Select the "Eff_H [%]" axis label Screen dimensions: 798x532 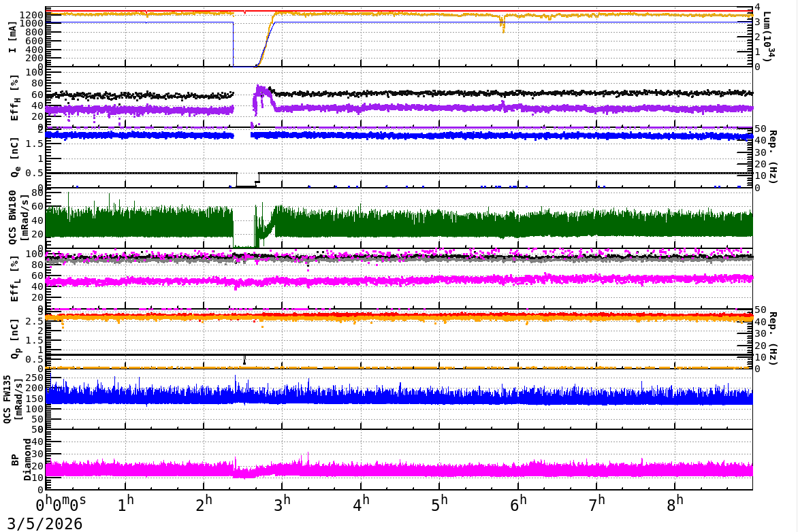tap(14, 98)
